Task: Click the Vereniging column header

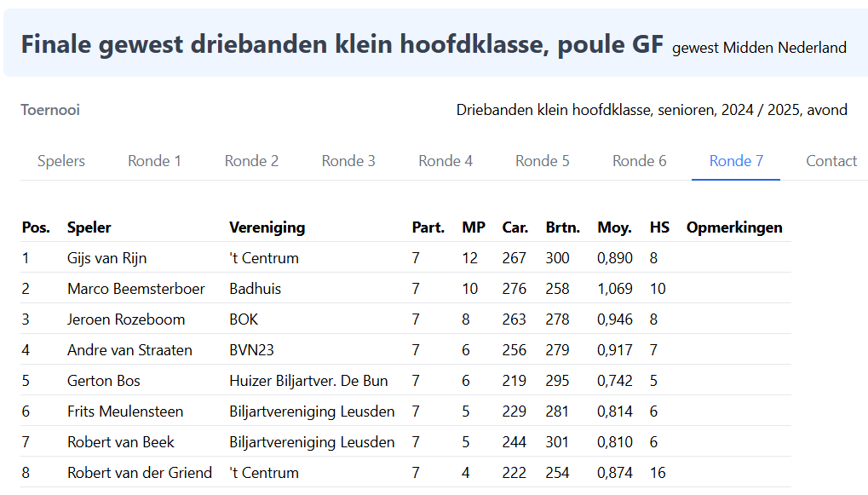Action: 267,227
